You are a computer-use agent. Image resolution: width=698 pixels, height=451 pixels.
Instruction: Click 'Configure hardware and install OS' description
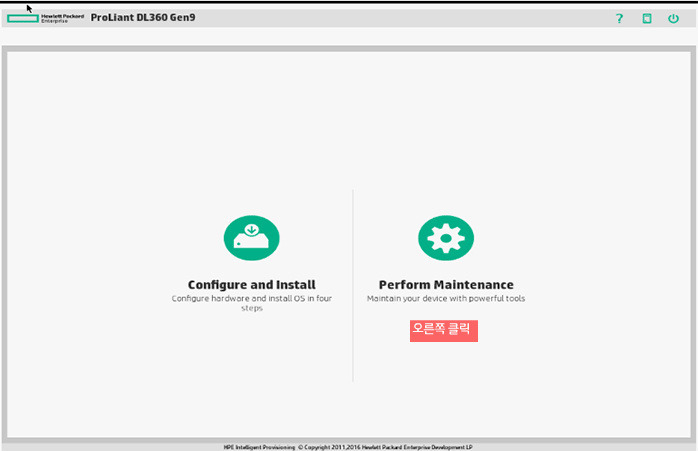pos(252,303)
